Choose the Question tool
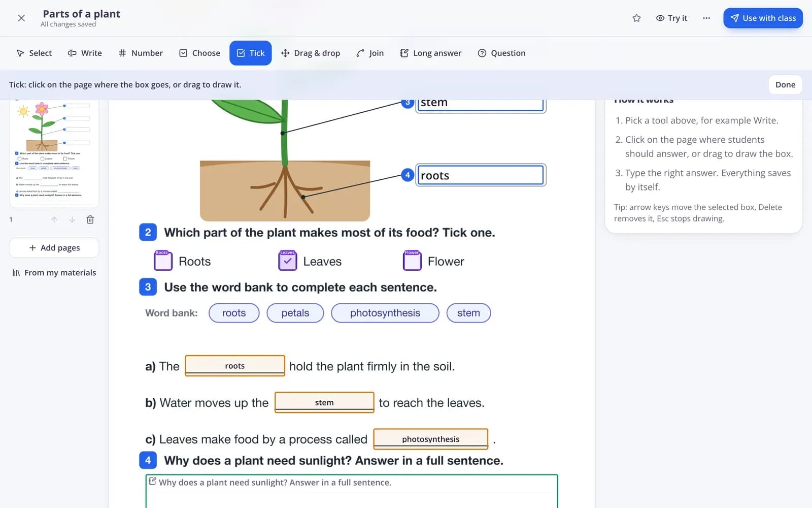This screenshot has width=812, height=508. [501, 53]
